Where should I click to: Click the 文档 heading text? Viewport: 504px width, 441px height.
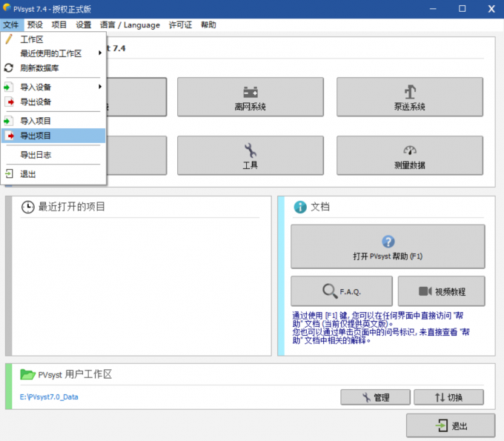(x=320, y=207)
